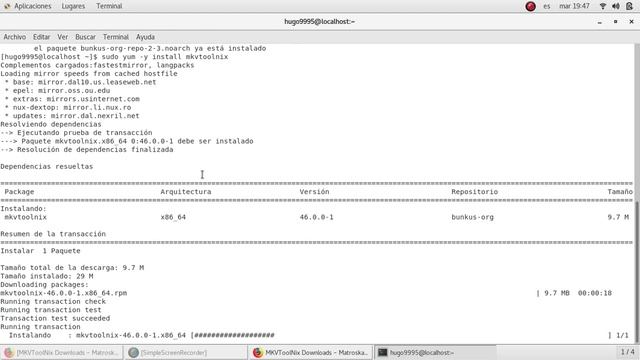Click the 'Tamaño instalado: 29 M' line
This screenshot has height=360, width=640.
coord(47,276)
